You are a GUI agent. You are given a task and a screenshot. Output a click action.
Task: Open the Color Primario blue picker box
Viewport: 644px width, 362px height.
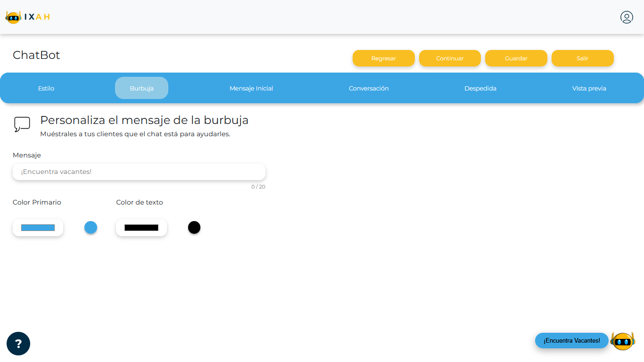(38, 228)
